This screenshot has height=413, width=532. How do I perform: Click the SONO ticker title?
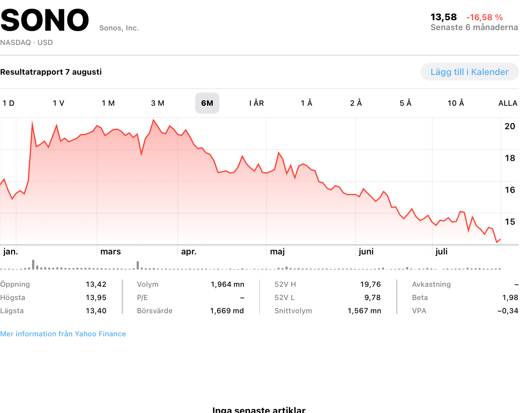coord(45,20)
